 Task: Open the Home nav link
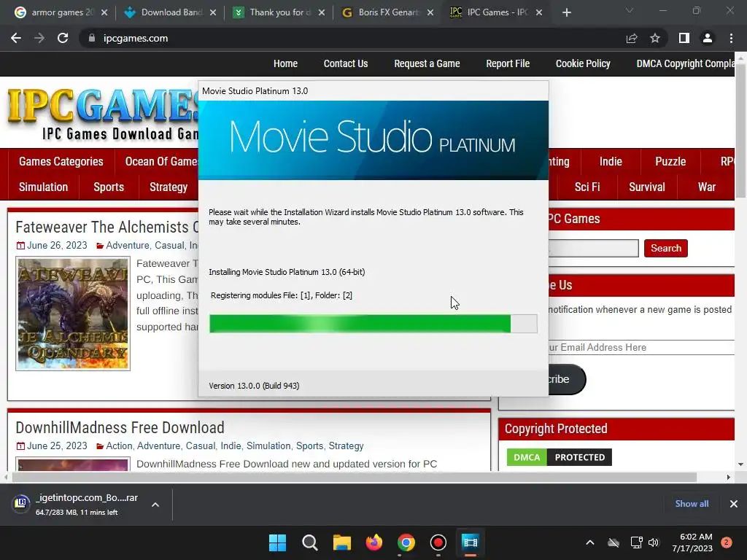(x=285, y=63)
